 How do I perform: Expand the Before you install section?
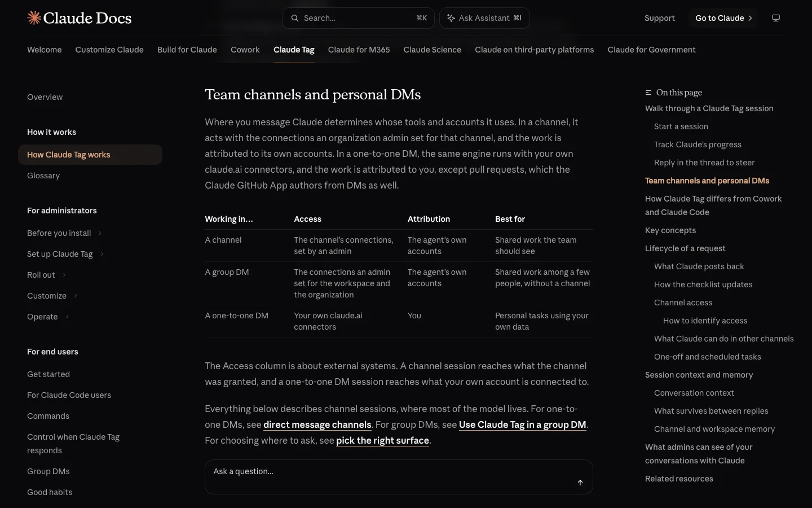click(x=100, y=233)
